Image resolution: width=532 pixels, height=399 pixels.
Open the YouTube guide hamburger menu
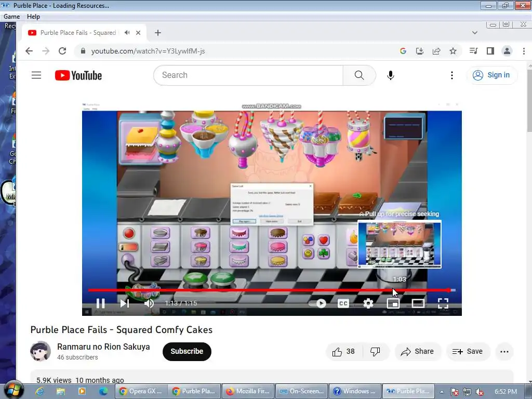point(36,75)
